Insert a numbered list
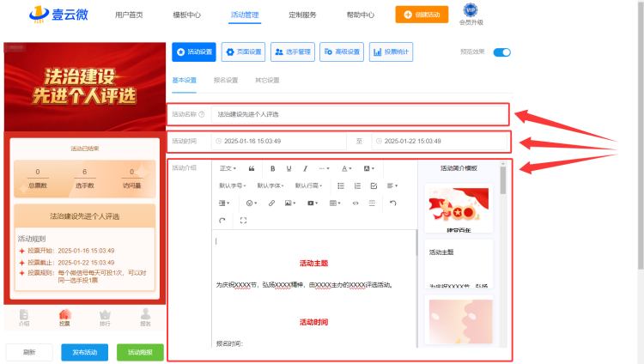The image size is (644, 364). pos(357,185)
